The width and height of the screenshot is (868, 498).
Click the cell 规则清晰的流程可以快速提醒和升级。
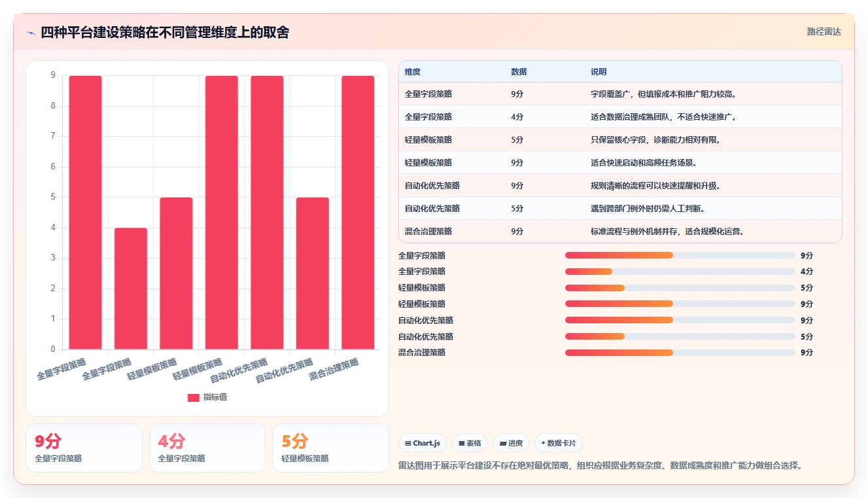(x=655, y=186)
